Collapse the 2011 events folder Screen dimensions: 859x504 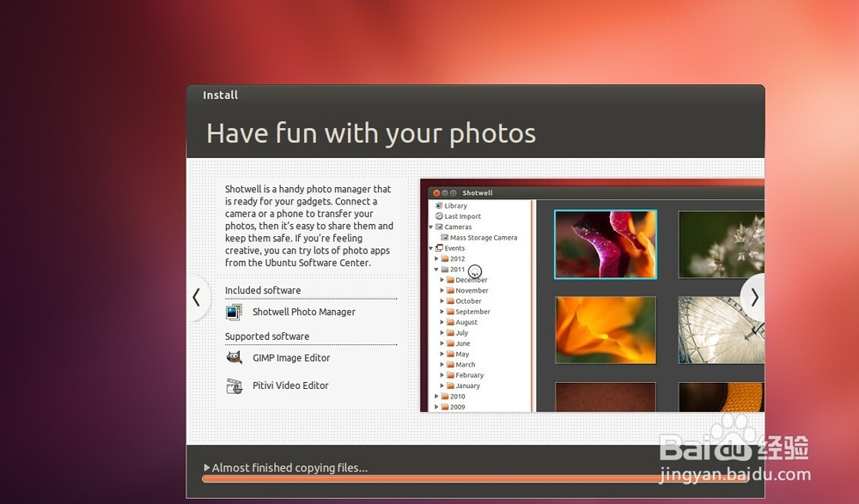click(x=436, y=269)
